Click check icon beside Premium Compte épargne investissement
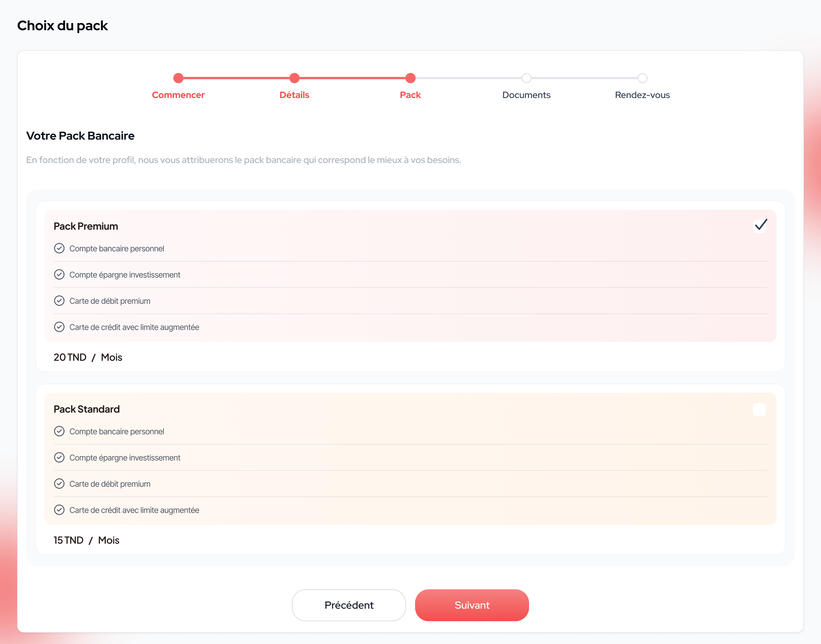The height and width of the screenshot is (644, 821). point(59,274)
